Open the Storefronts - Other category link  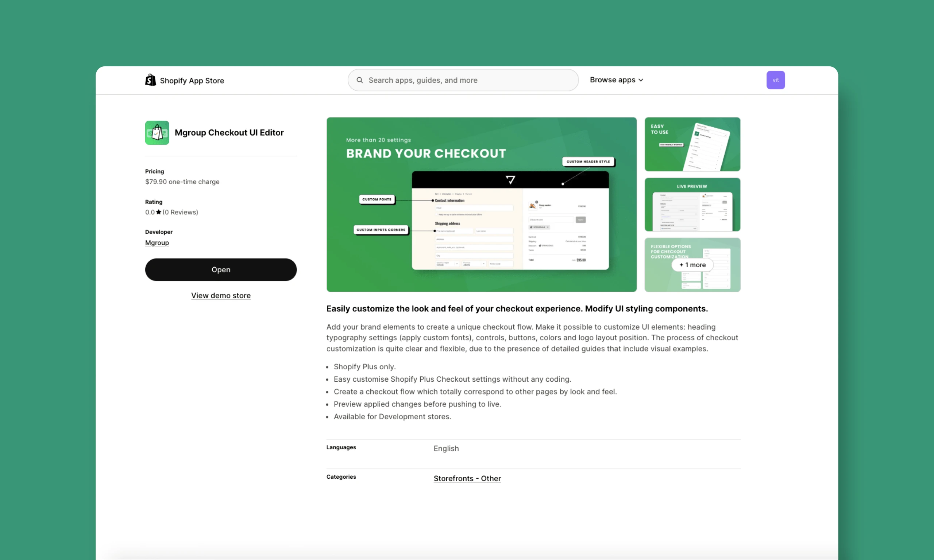click(x=467, y=478)
